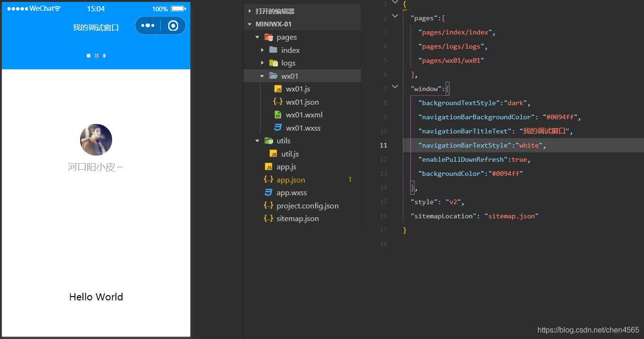Open app.wxss in the file tree

tap(292, 193)
